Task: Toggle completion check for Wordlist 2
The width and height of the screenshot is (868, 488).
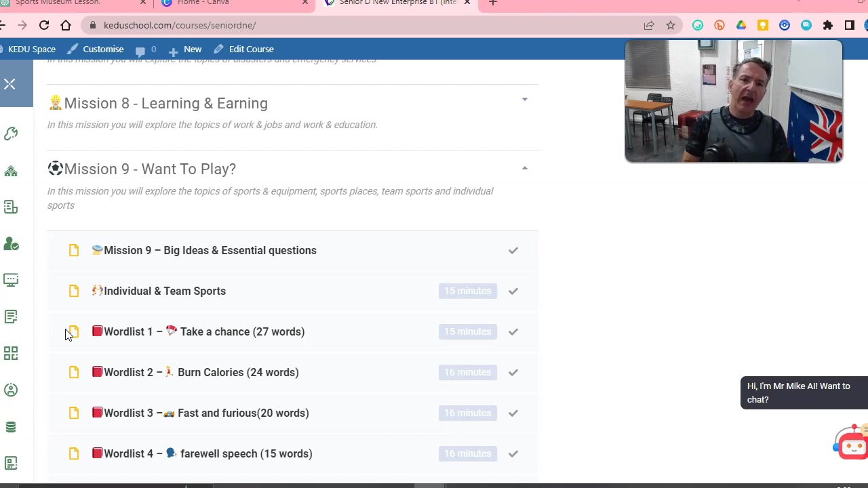Action: click(513, 372)
